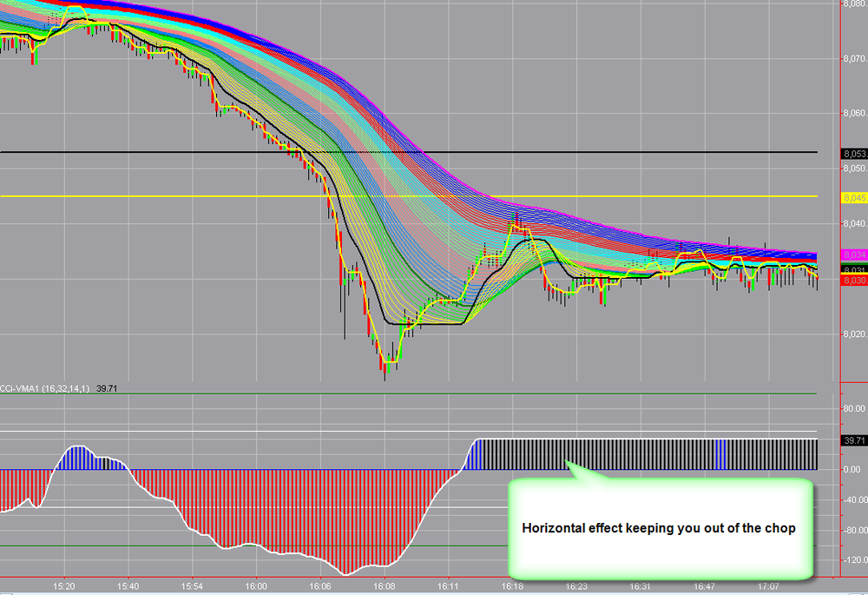Viewport: 868px width, 595px height.
Task: Click the 15:40 time axis label
Action: [128, 586]
